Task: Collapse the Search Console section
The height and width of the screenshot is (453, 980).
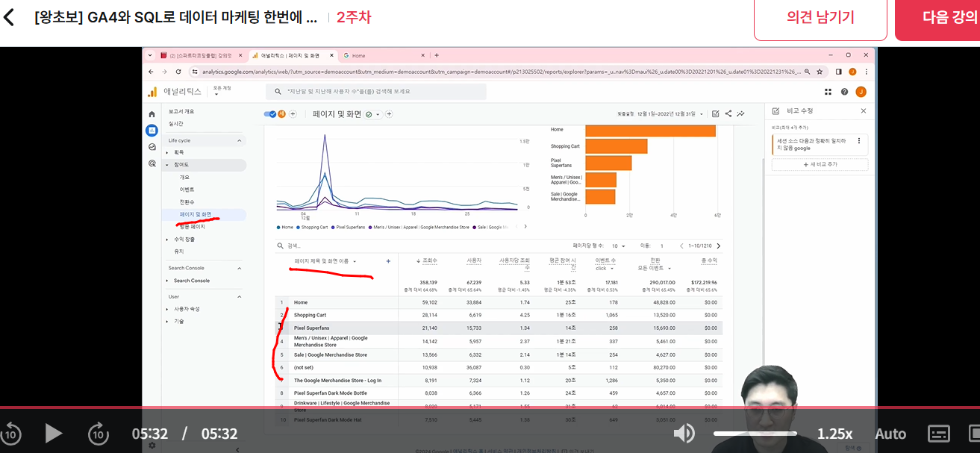Action: click(240, 268)
